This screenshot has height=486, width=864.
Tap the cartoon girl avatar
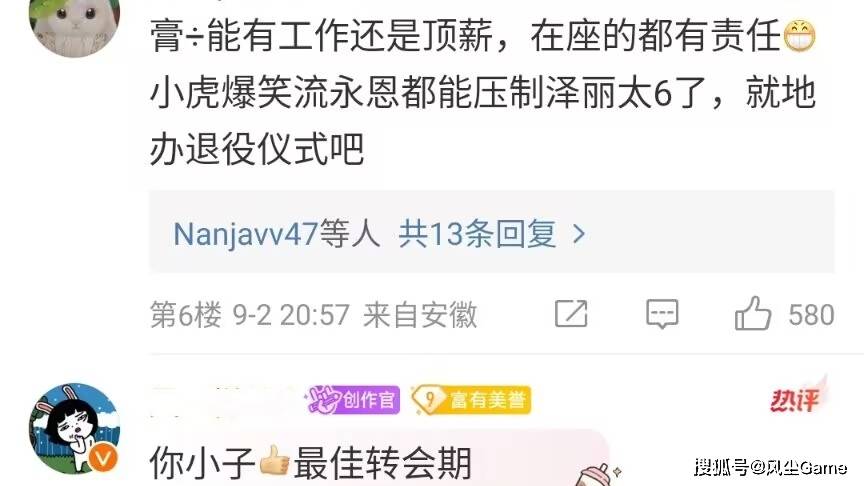click(74, 429)
